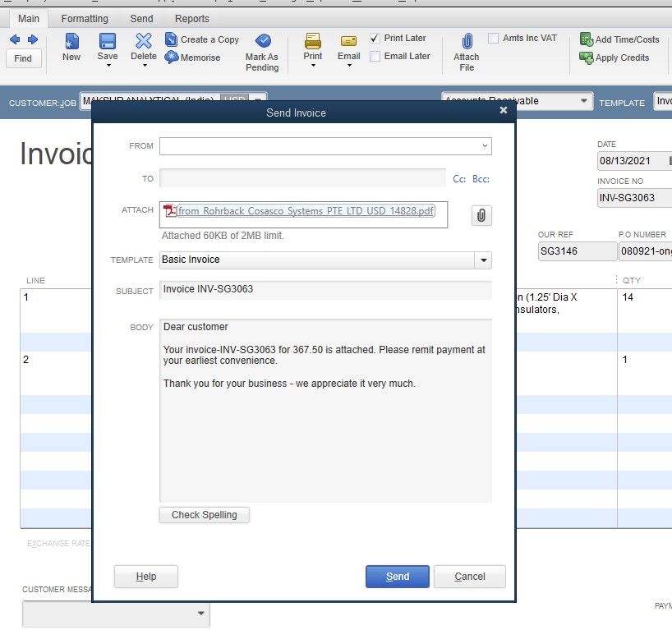Click the Delete X icon
The height and width of the screenshot is (630, 672).
pyautogui.click(x=144, y=41)
